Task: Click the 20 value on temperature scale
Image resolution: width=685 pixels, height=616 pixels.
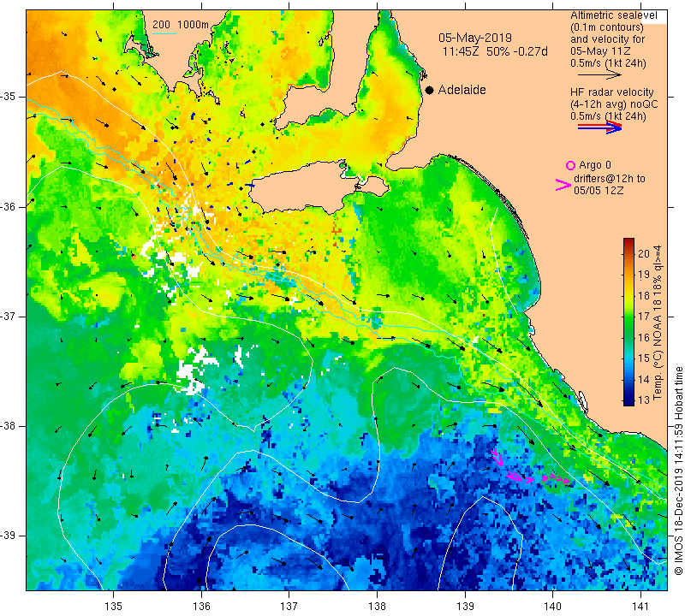Action: 644,253
